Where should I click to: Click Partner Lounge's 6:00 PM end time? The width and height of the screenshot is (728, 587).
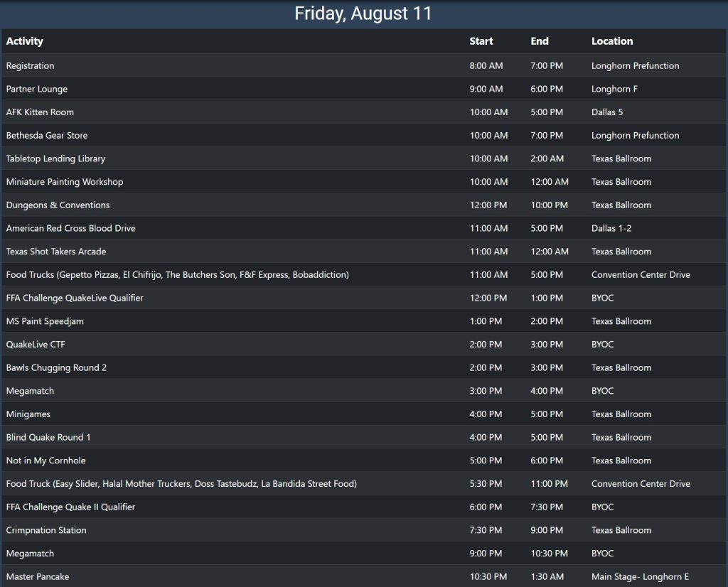point(547,89)
